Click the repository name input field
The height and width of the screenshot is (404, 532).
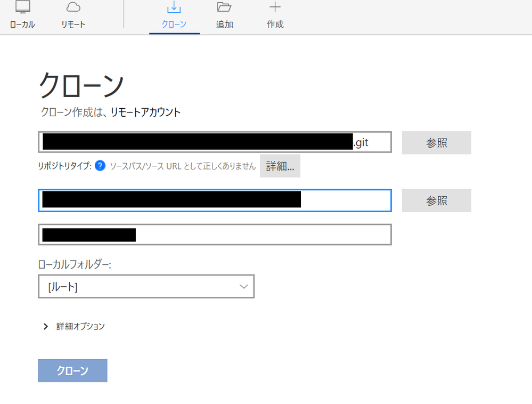coord(214,234)
